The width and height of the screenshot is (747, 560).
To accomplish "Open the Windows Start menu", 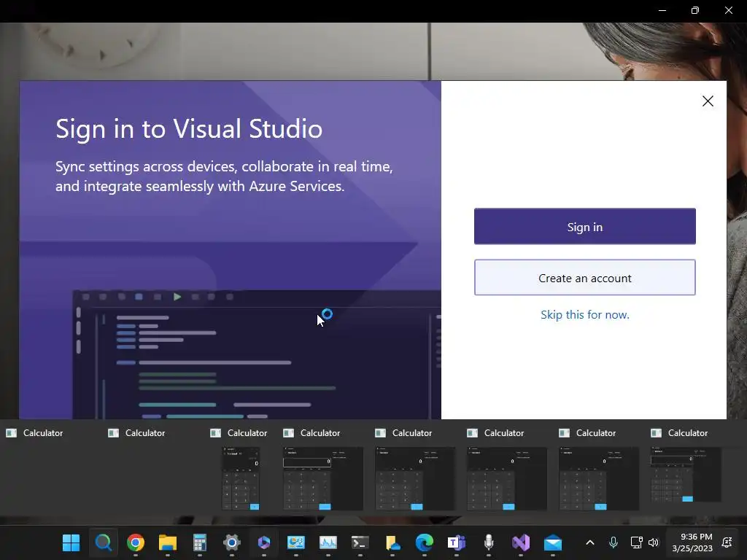I will (x=71, y=542).
